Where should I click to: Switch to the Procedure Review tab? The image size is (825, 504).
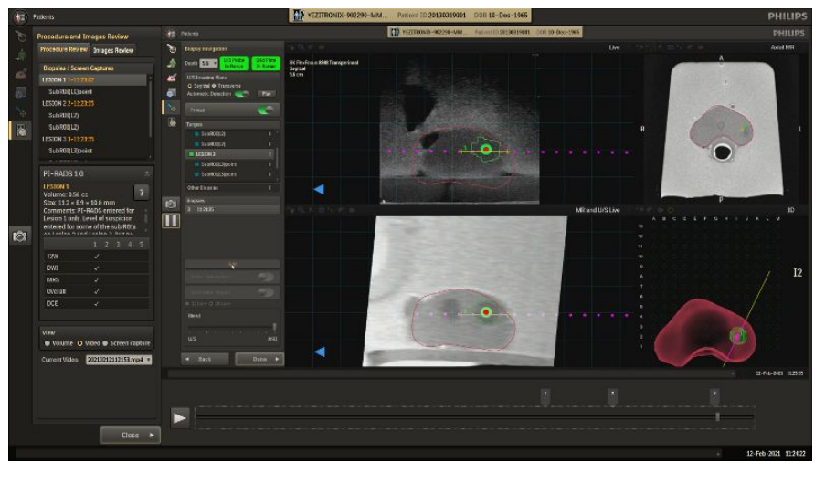pyautogui.click(x=64, y=49)
